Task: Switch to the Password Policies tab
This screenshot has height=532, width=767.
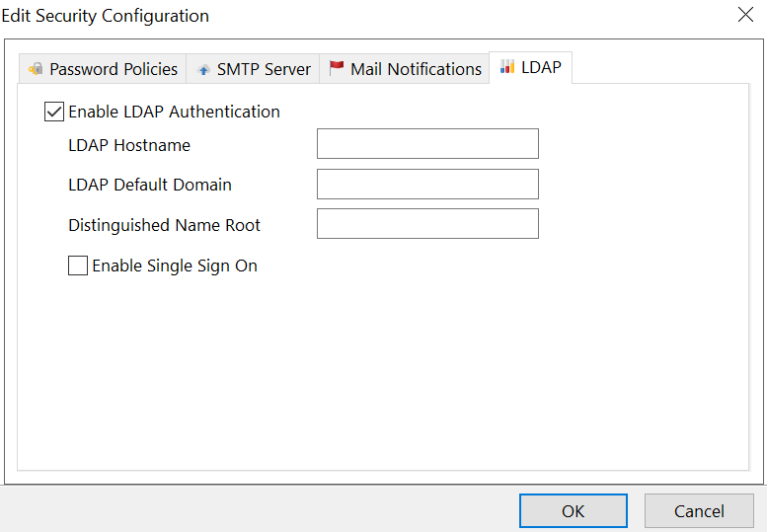Action: [113, 69]
